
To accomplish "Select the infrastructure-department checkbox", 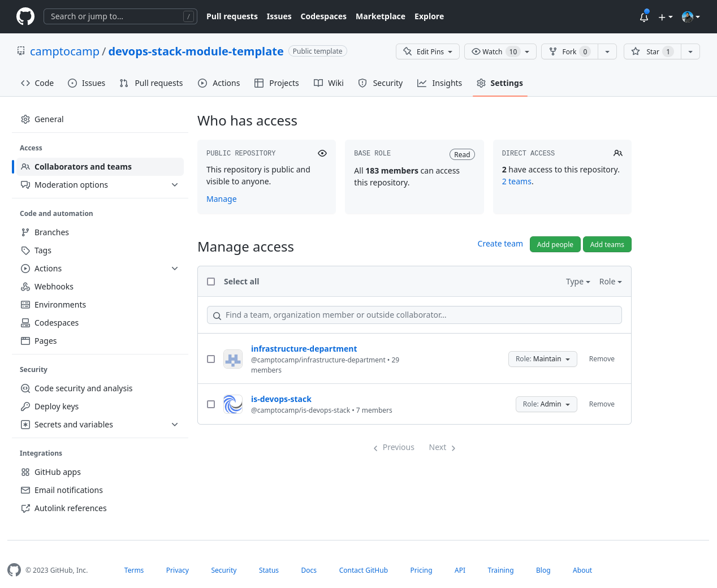I will pos(211,359).
